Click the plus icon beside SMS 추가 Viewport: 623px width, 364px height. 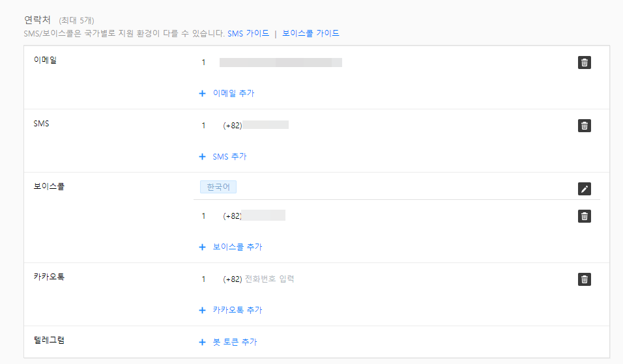(x=202, y=156)
